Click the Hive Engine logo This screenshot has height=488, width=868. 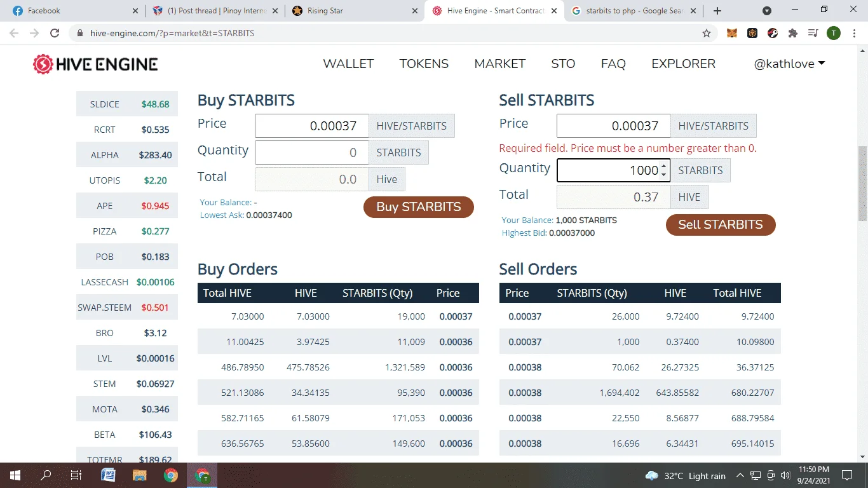point(95,64)
